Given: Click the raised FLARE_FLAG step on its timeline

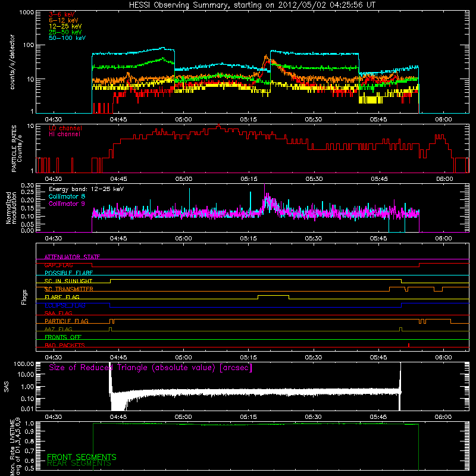Looking at the screenshot, I should coord(273,296).
